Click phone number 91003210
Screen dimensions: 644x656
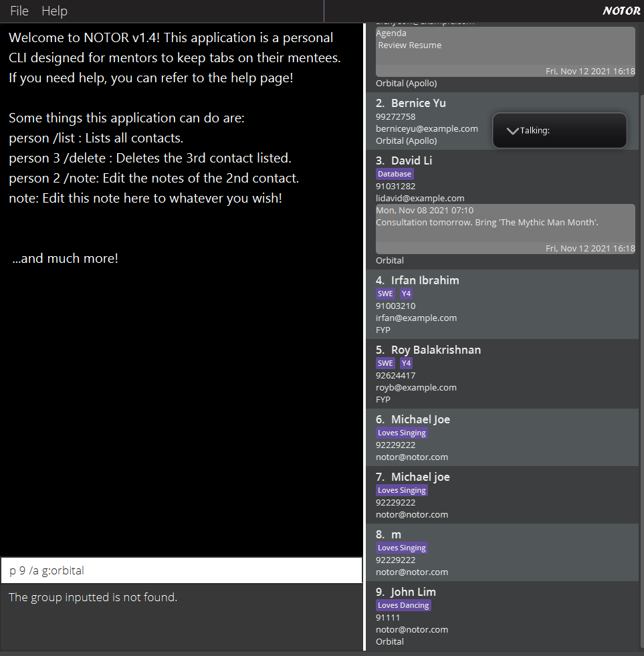pyautogui.click(x=395, y=306)
